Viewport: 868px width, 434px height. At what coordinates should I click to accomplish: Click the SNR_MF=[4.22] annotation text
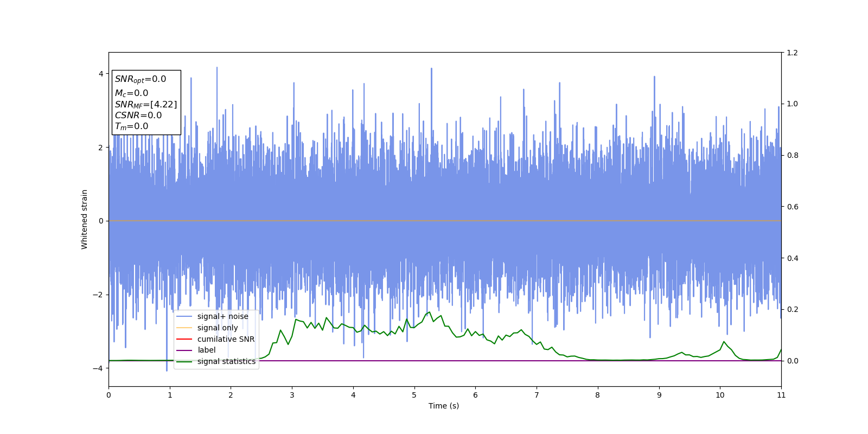click(146, 104)
